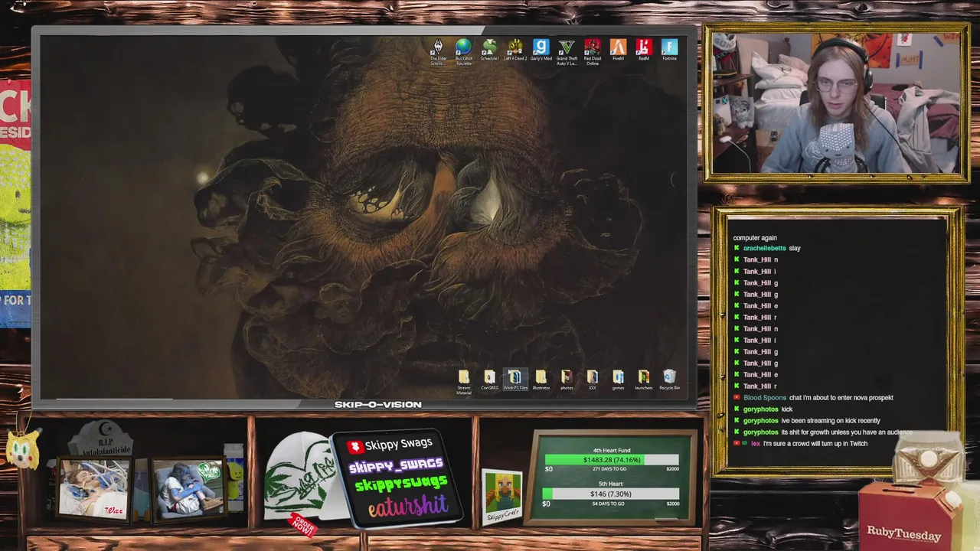The width and height of the screenshot is (980, 551).
Task: Launch Left 4 Dead 2 shortcut
Action: tap(515, 51)
